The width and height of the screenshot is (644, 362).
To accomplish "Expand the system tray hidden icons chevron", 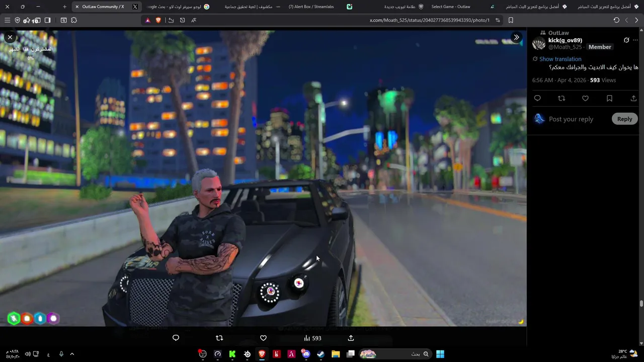I will (72, 354).
